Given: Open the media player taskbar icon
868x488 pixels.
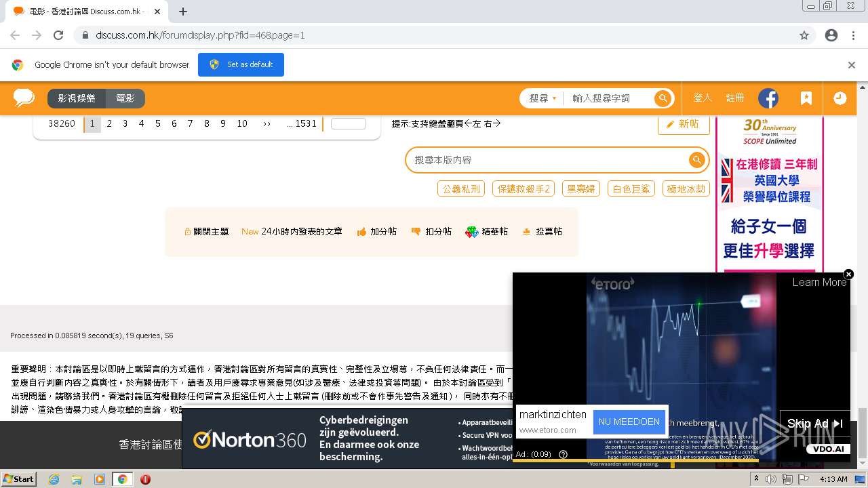Looking at the screenshot, I should click(x=100, y=479).
